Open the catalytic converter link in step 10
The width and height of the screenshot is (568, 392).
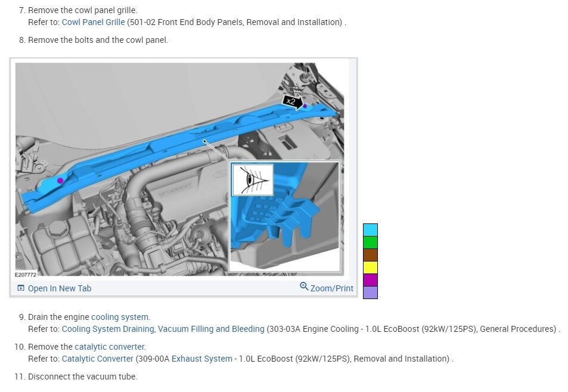(110, 347)
